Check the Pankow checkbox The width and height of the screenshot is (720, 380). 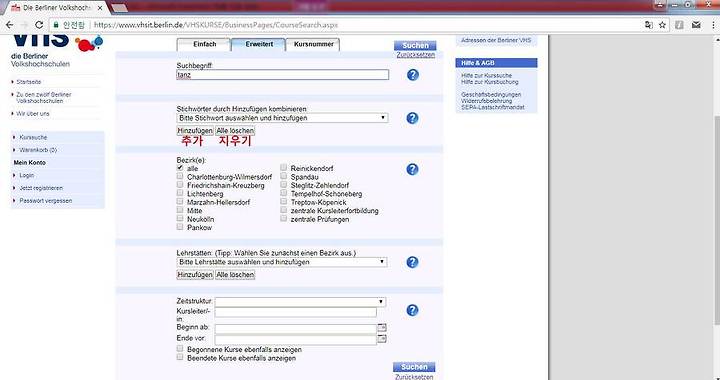pos(180,227)
